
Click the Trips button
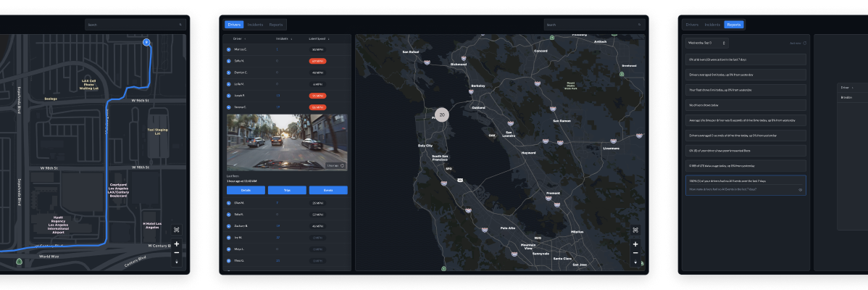click(288, 190)
